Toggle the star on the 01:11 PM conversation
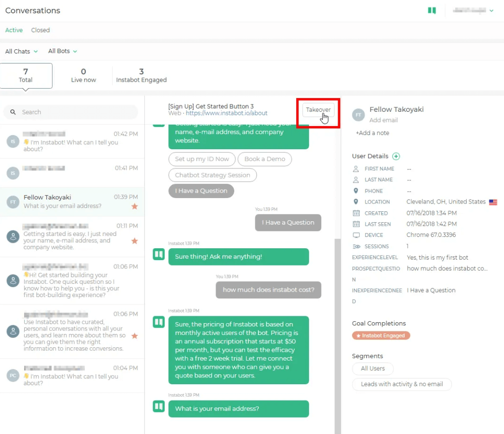This screenshot has height=434, width=504. click(x=135, y=241)
